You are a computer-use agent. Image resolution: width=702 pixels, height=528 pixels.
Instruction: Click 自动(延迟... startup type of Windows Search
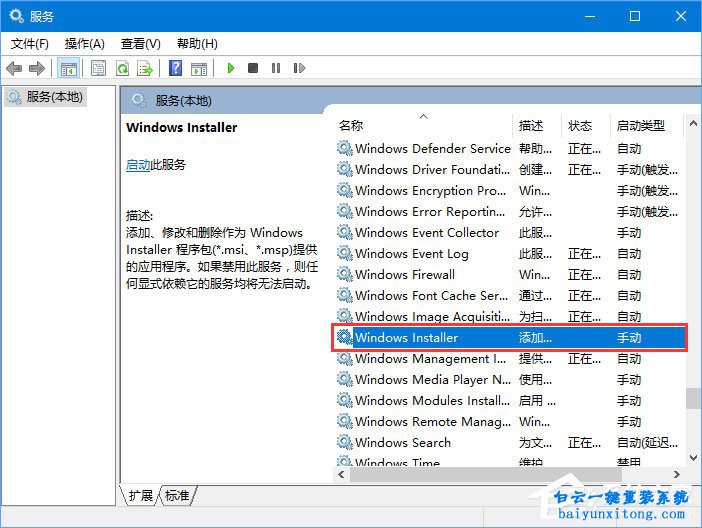click(647, 442)
